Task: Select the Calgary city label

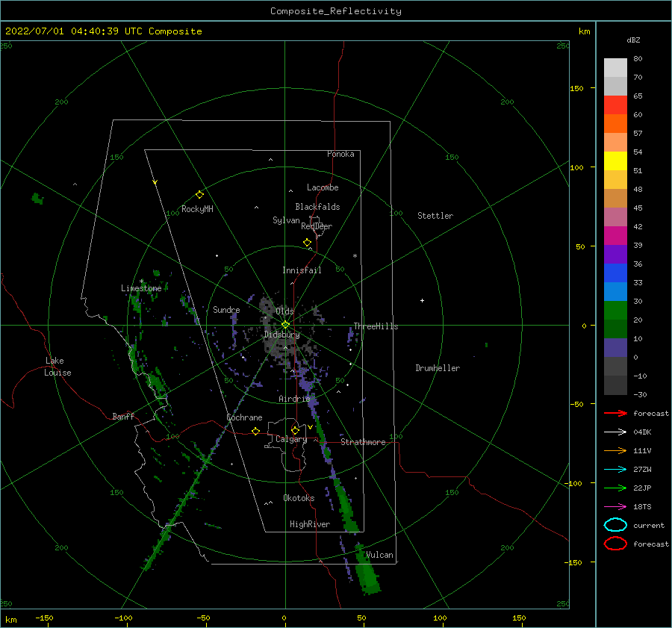Action: point(291,439)
